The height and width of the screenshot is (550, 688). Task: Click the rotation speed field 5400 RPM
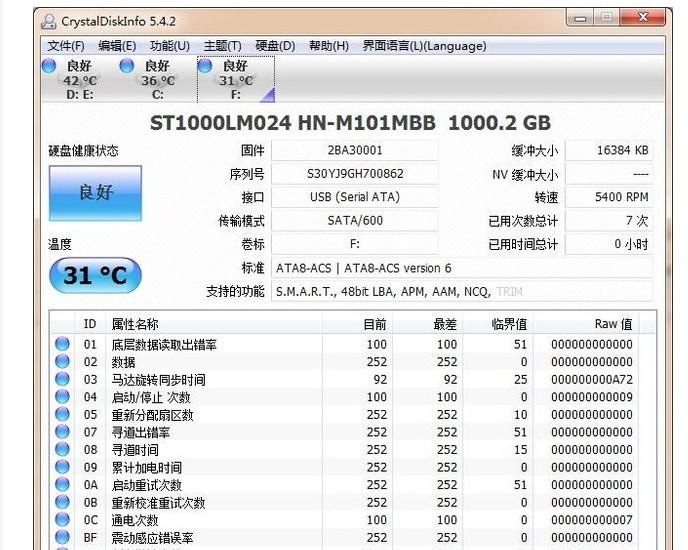pyautogui.click(x=609, y=197)
